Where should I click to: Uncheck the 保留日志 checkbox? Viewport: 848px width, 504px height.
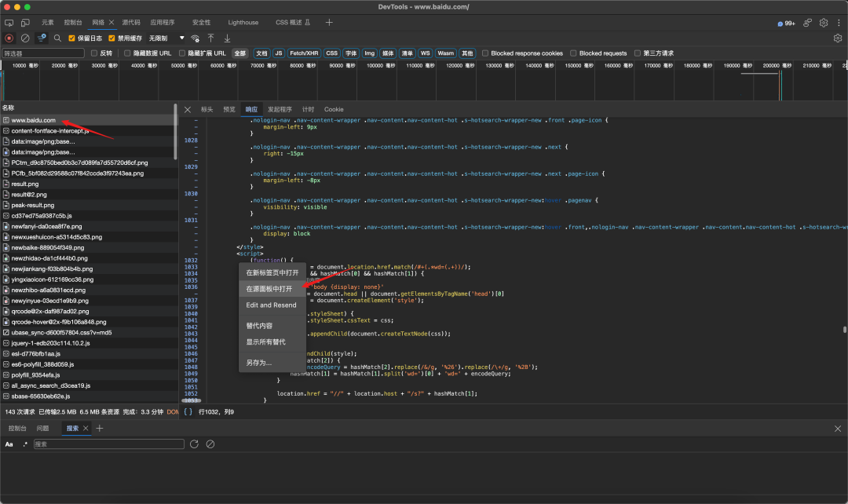72,38
